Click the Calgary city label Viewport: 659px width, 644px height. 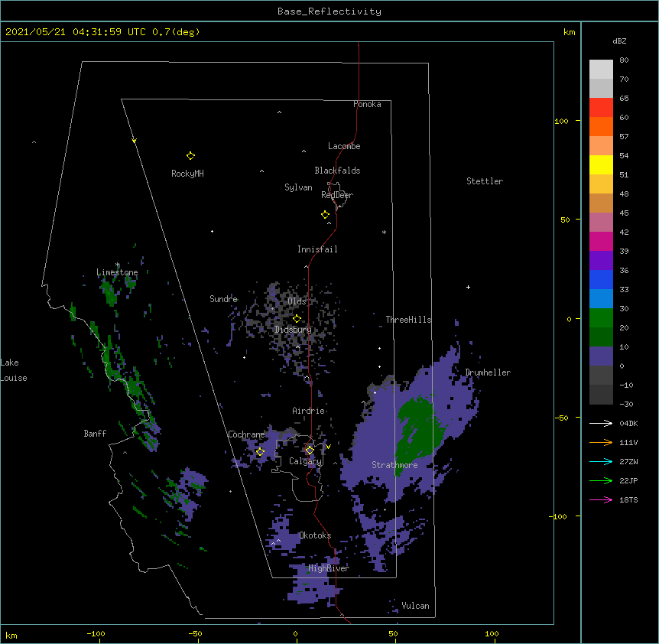[305, 461]
